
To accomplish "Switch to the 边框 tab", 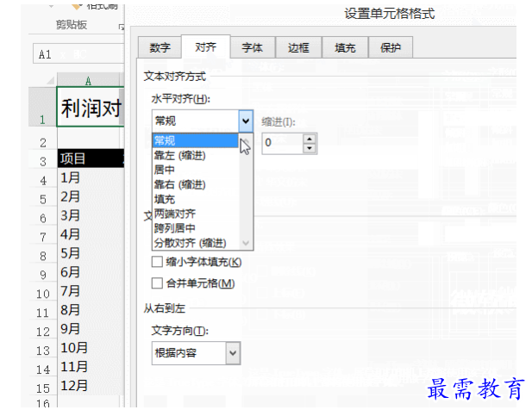I will [298, 47].
